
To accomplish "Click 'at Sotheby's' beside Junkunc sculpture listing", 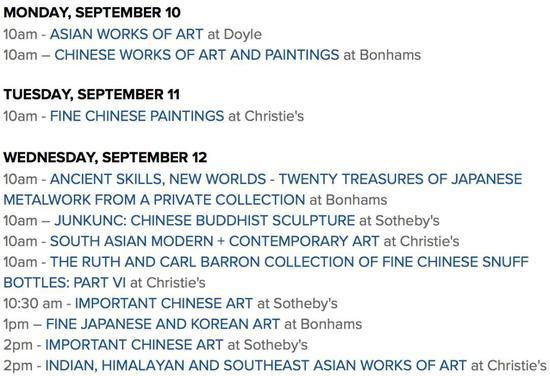I will point(399,221).
